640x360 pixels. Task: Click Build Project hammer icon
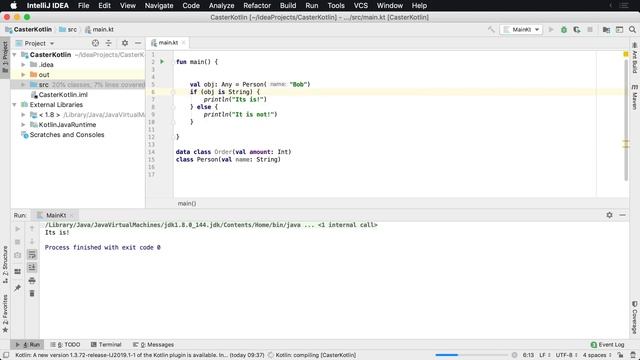coord(491,29)
